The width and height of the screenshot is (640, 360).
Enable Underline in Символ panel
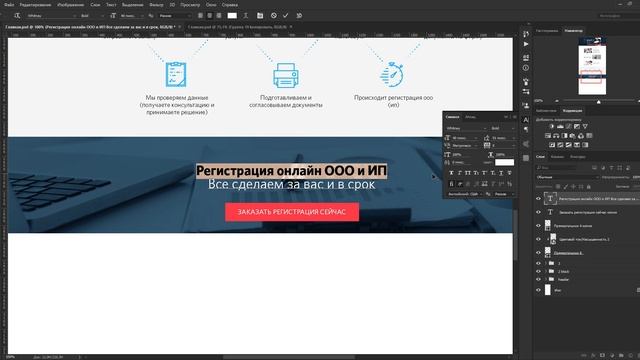[x=501, y=173]
